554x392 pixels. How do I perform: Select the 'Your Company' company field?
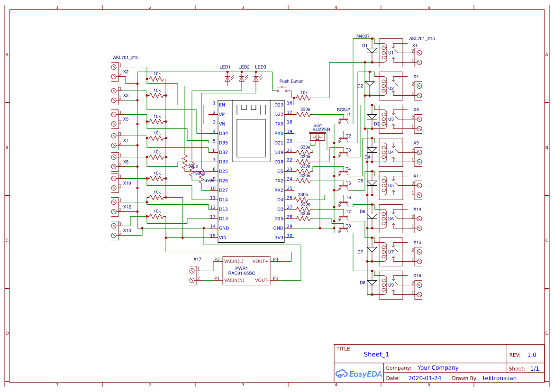[x=438, y=368]
